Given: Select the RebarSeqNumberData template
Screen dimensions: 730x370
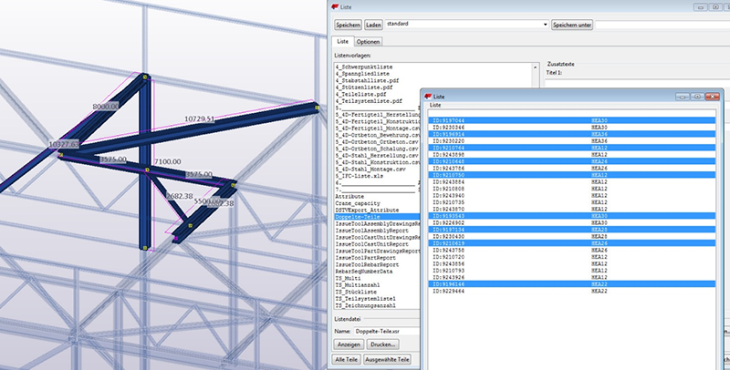Looking at the screenshot, I should click(x=364, y=271).
